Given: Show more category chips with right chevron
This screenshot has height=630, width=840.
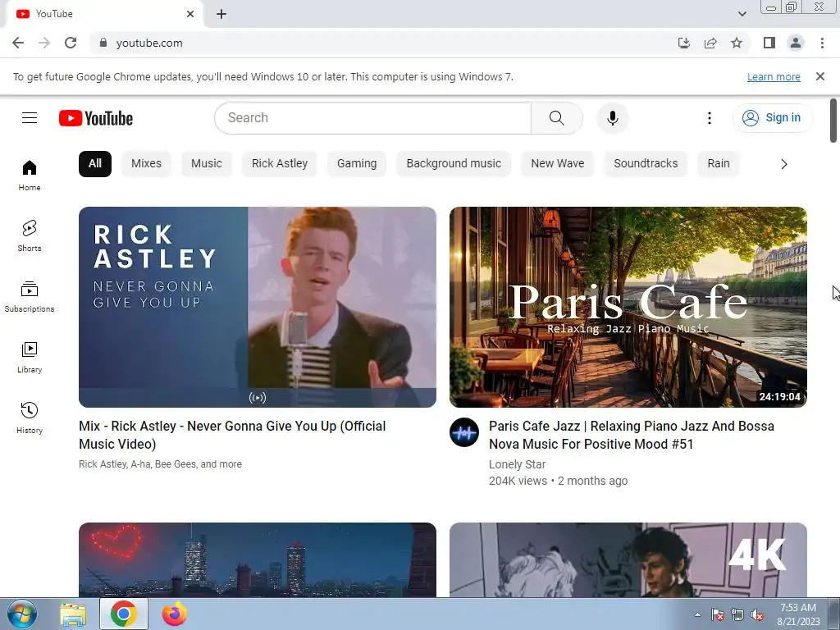Looking at the screenshot, I should (x=783, y=164).
